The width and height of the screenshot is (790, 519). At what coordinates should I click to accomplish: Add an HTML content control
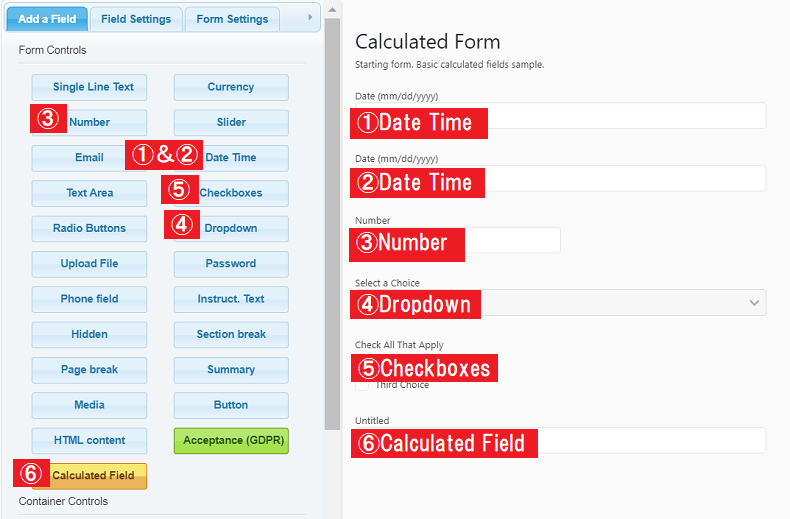click(89, 440)
